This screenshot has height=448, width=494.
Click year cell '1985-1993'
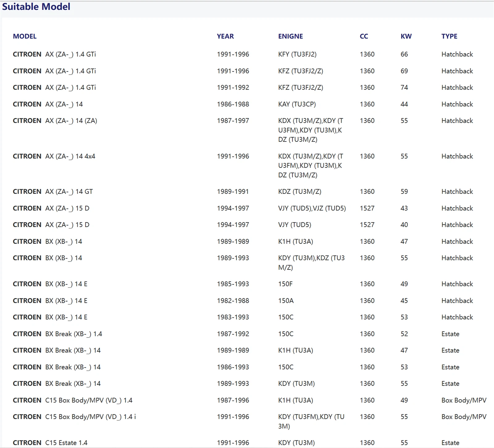[x=233, y=284]
